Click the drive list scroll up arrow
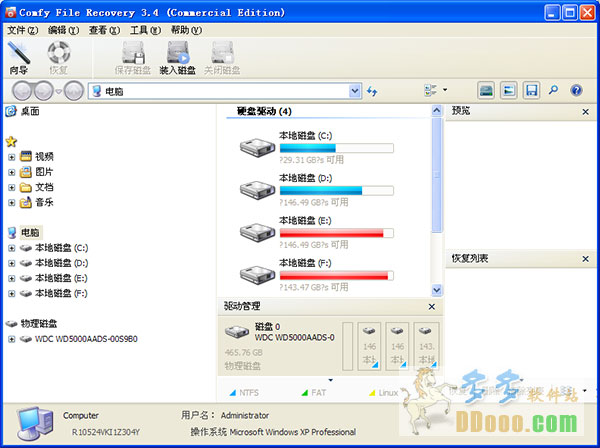 pyautogui.click(x=437, y=111)
